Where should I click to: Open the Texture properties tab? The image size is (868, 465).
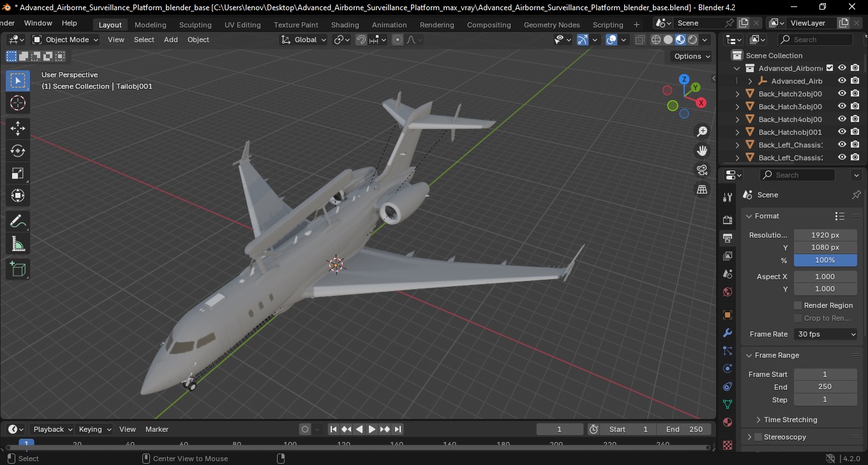pos(727,444)
